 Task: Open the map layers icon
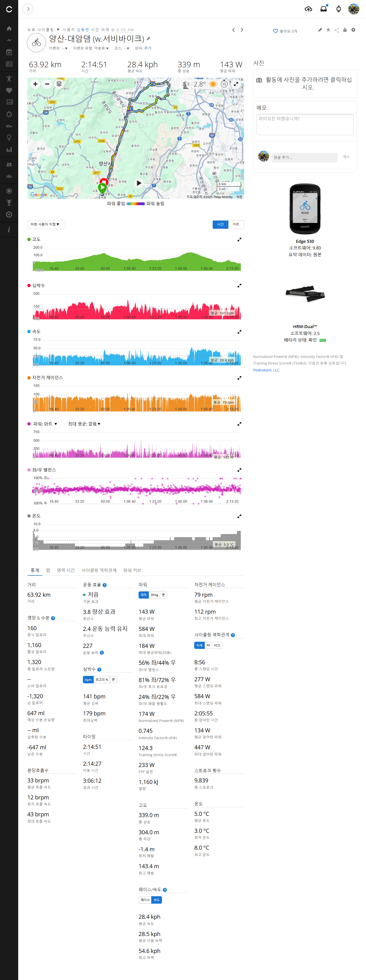pos(59,84)
